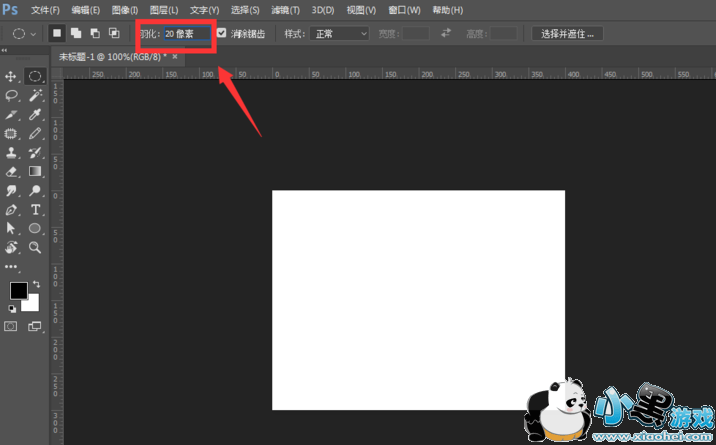This screenshot has width=716, height=445.
Task: Open the 图层(L) menu
Action: [x=164, y=10]
